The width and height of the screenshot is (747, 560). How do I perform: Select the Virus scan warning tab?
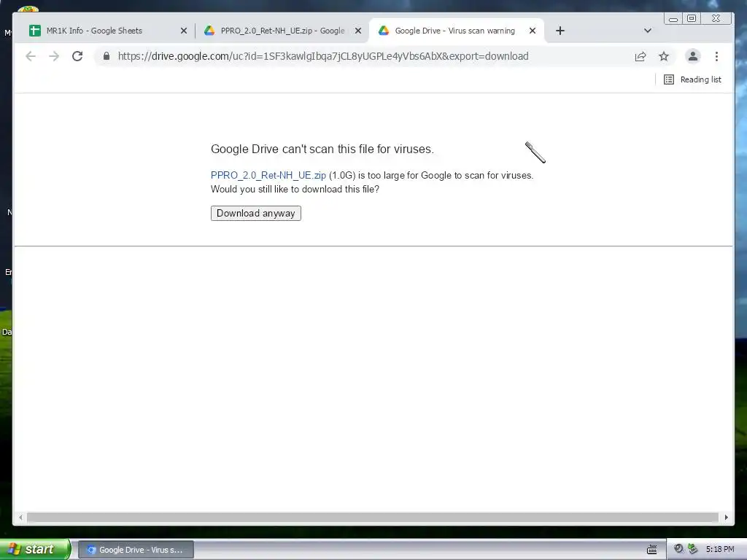coord(456,31)
